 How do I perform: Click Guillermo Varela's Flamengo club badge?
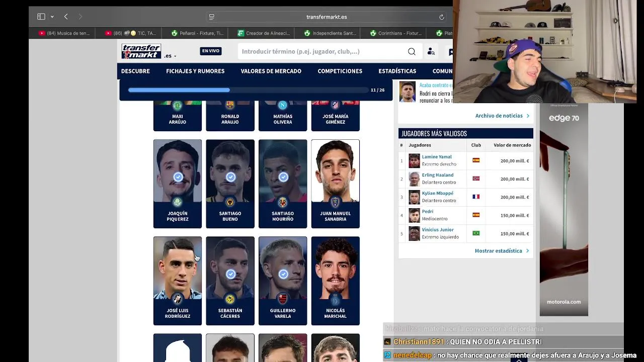[x=283, y=299]
